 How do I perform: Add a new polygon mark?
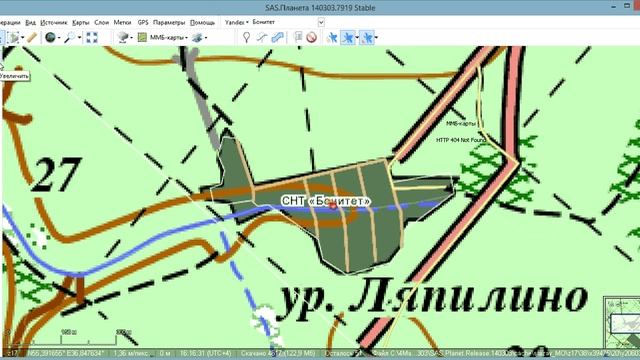[278, 38]
